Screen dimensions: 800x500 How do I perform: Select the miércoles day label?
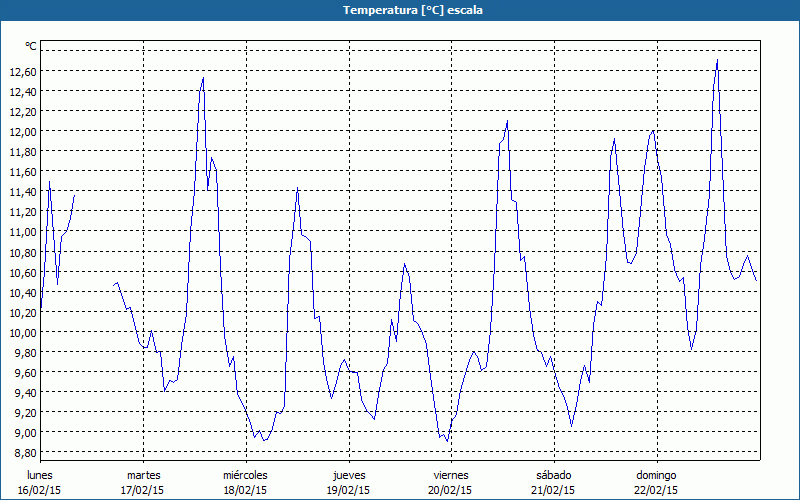click(245, 474)
